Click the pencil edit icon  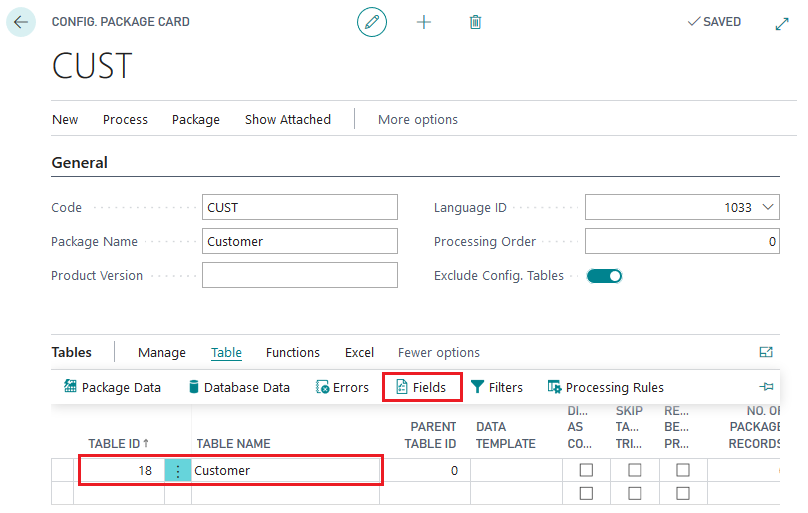(372, 22)
